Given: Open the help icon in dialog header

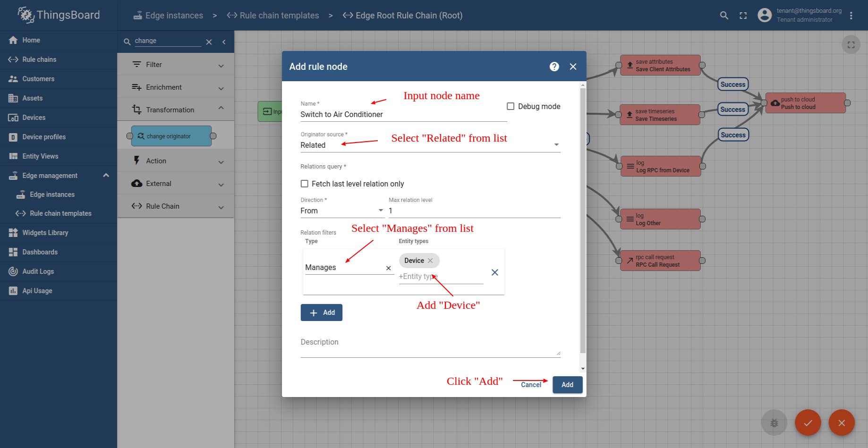Looking at the screenshot, I should [554, 67].
